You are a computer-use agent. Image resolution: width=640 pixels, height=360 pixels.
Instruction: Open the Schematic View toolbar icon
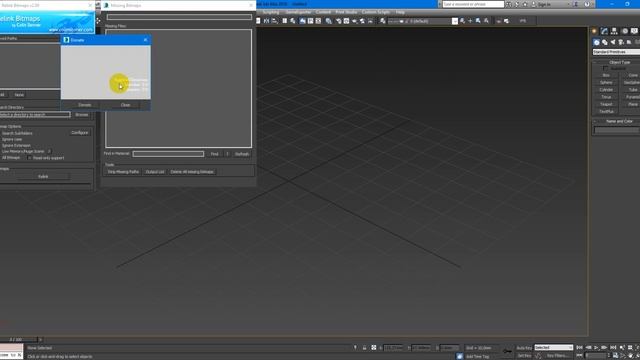(x=318, y=21)
